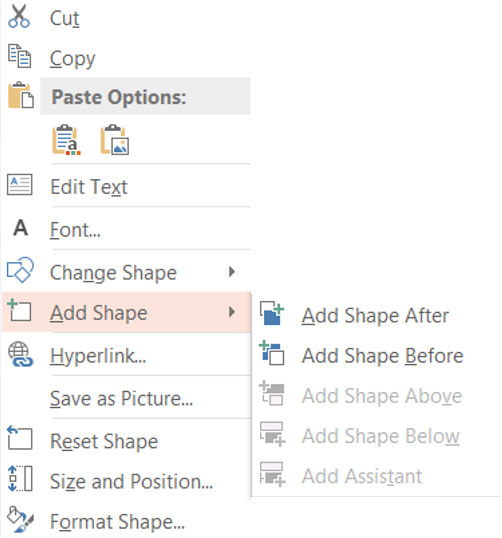The image size is (502, 538).
Task: Select Keep Source Formatting paste icon
Action: tap(66, 140)
